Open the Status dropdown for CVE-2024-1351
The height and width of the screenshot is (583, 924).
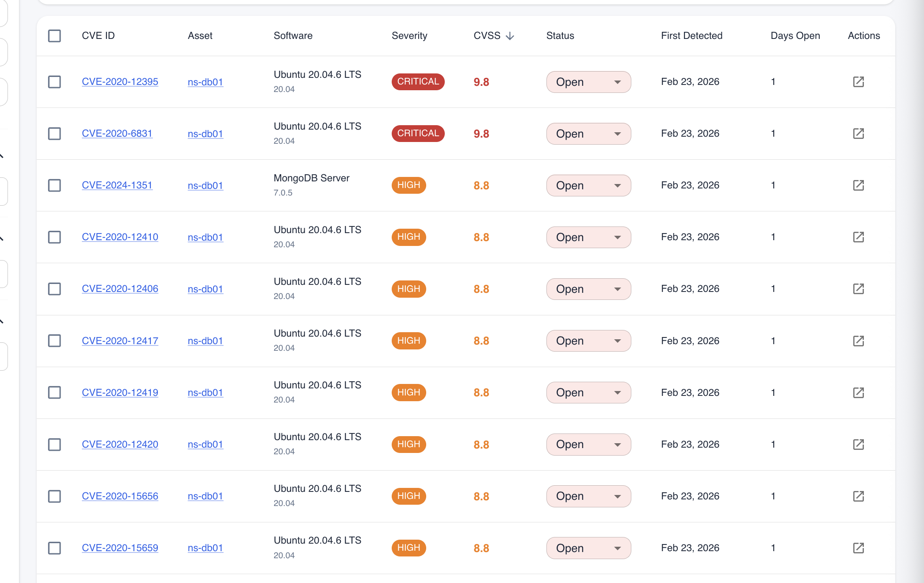pyautogui.click(x=588, y=185)
